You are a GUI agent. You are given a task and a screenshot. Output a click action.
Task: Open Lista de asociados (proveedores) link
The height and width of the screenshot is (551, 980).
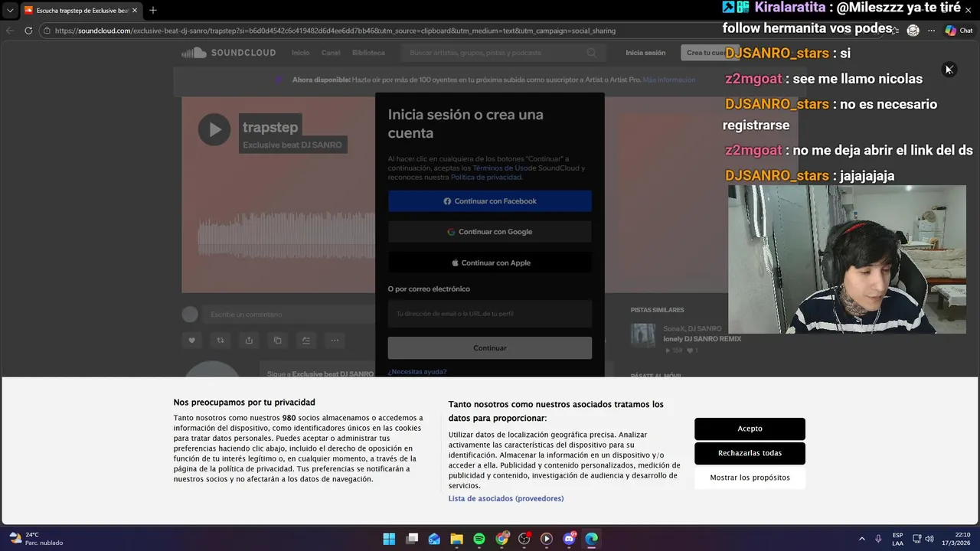click(506, 498)
